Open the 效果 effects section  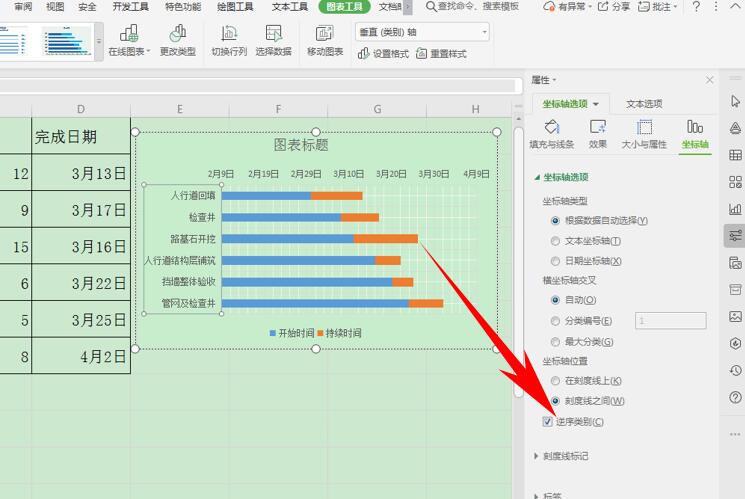click(598, 134)
